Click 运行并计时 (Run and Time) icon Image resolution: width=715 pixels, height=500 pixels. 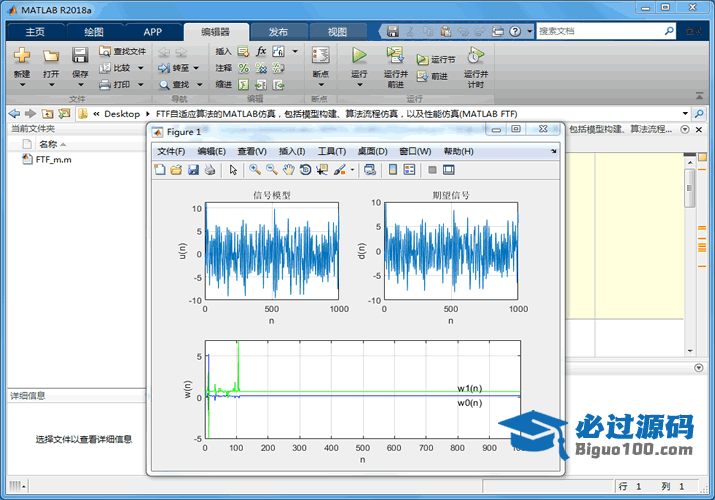pyautogui.click(x=476, y=55)
